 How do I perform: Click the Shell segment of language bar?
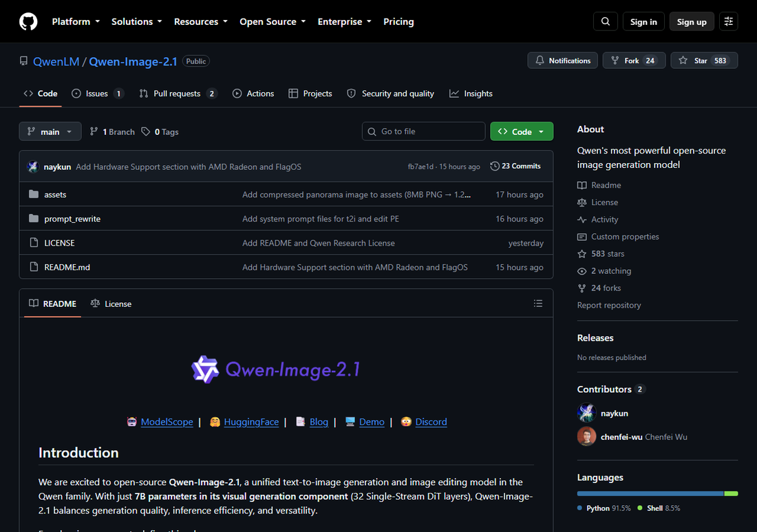click(x=731, y=493)
